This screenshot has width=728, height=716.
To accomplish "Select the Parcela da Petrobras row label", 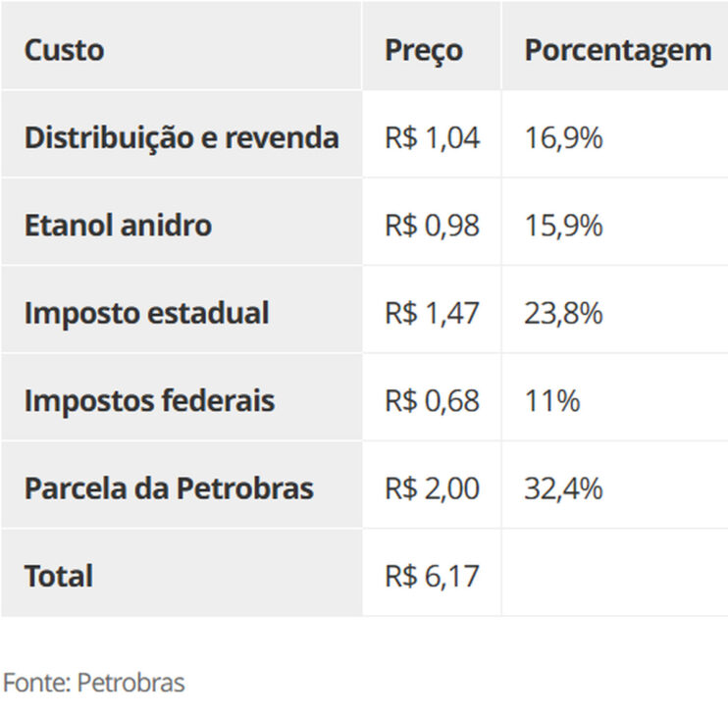I will [169, 488].
